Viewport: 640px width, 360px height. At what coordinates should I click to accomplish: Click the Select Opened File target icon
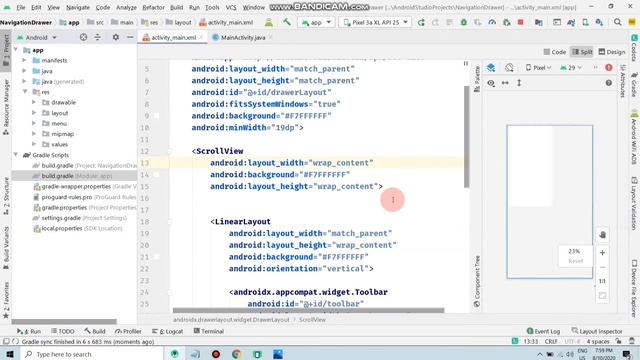(x=83, y=37)
